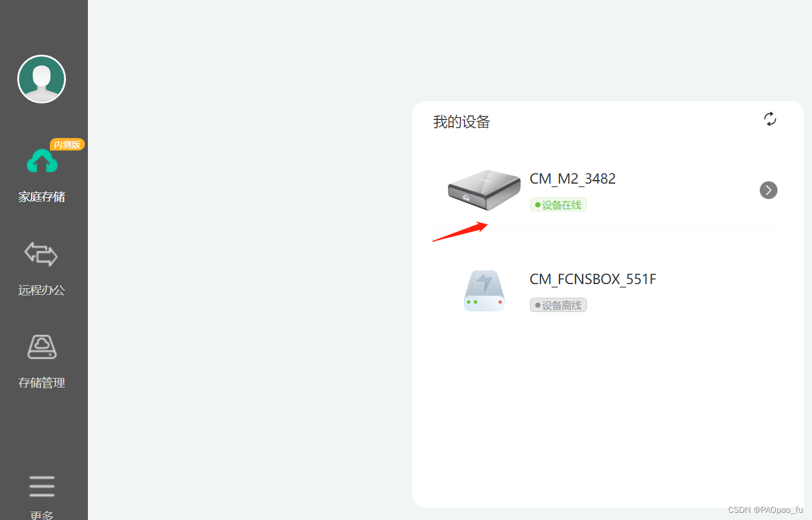The width and height of the screenshot is (812, 520).
Task: Click the 存储管理 sidebar label
Action: coord(42,383)
